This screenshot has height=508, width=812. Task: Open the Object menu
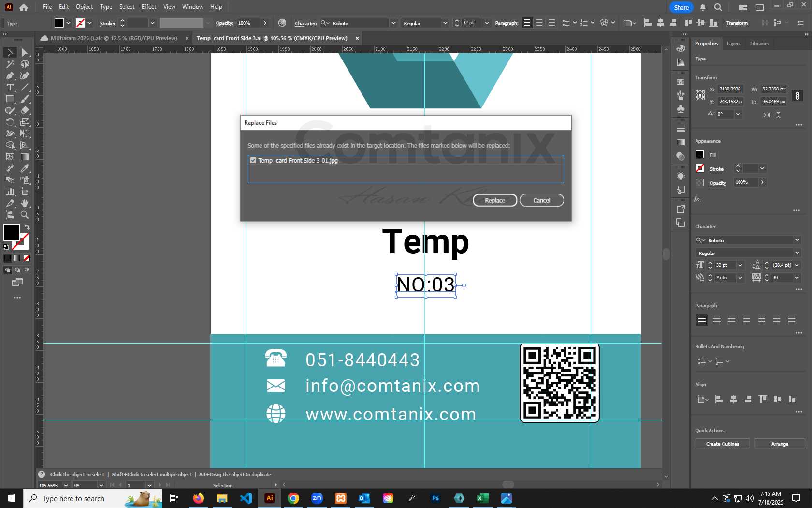tap(84, 7)
